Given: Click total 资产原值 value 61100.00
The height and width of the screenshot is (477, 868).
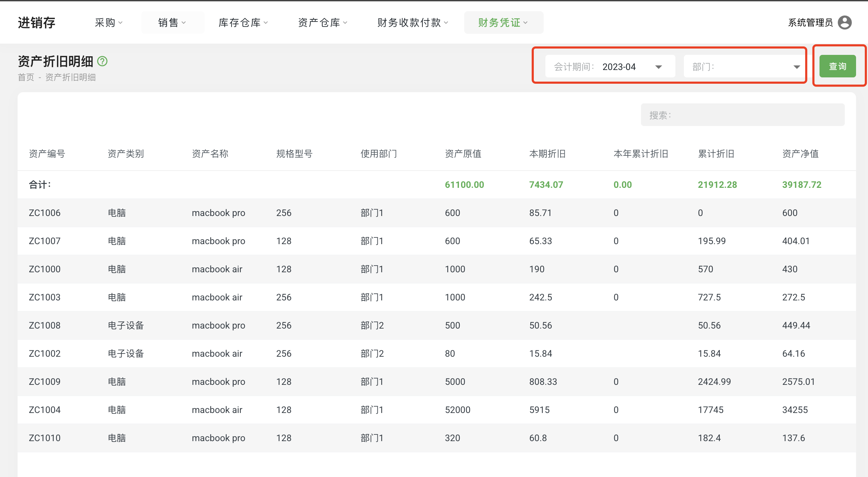Looking at the screenshot, I should pos(464,185).
